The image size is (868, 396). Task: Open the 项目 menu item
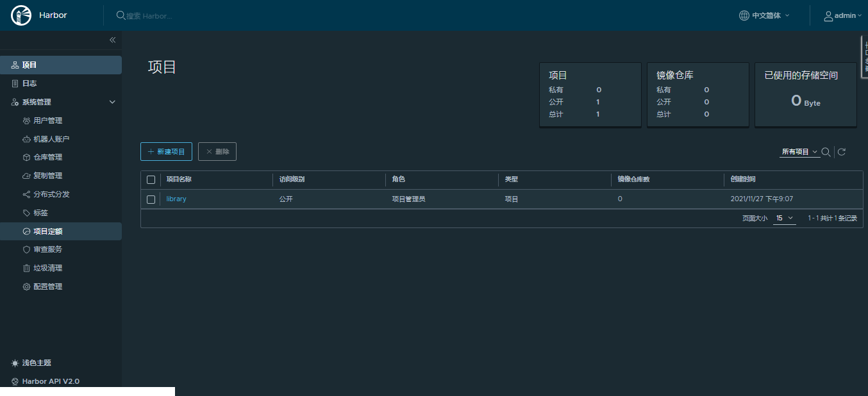click(x=61, y=65)
